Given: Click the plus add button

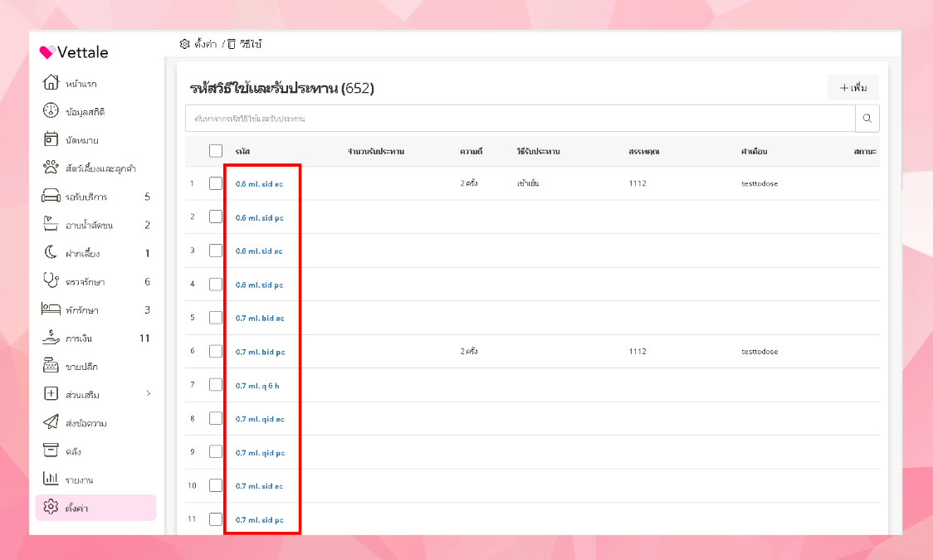Looking at the screenshot, I should point(852,88).
